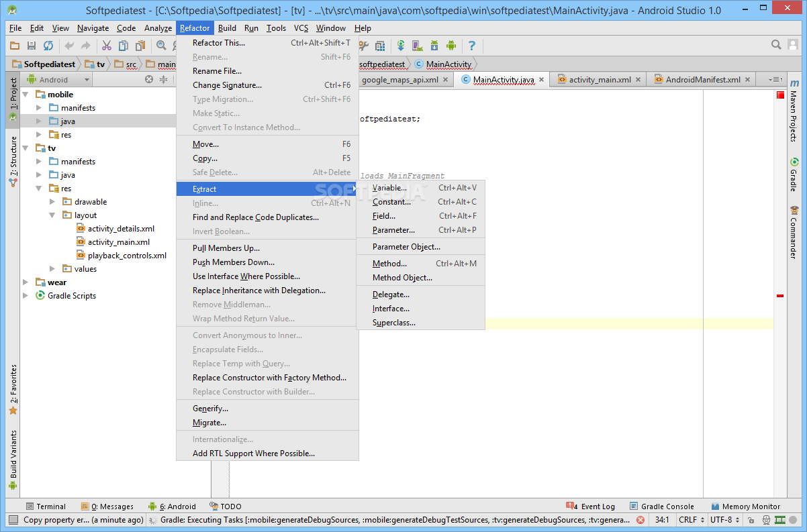The height and width of the screenshot is (532, 807).
Task: Expand the values folder
Action: point(52,269)
